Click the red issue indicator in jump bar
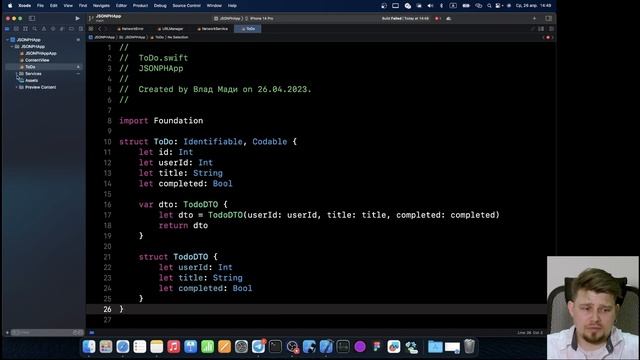This screenshot has width=640, height=360. [x=548, y=37]
